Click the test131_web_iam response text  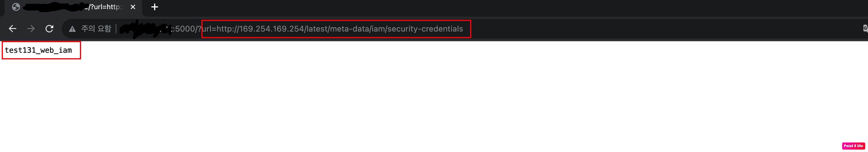[x=38, y=50]
